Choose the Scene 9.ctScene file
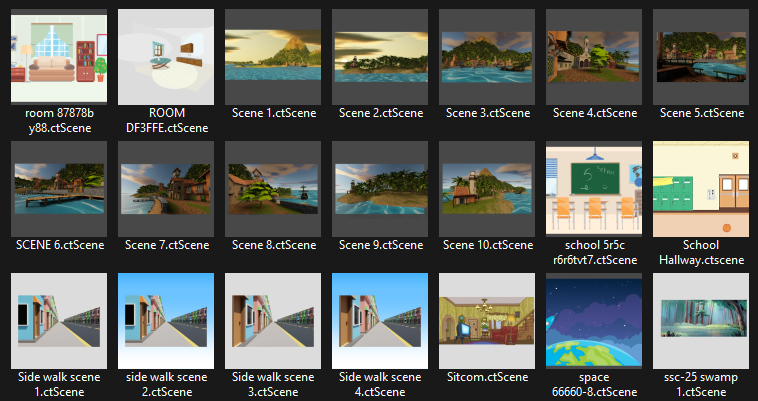This screenshot has width=758, height=401. coord(380,188)
